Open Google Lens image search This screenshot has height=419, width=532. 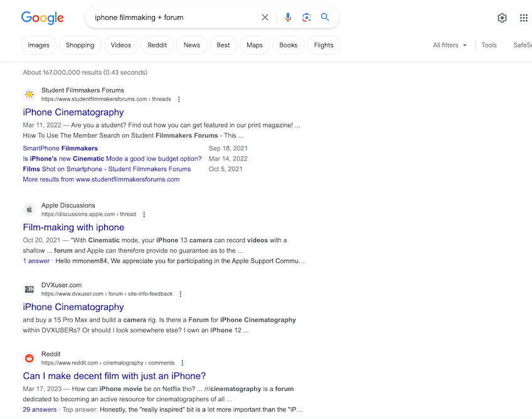pyautogui.click(x=306, y=18)
